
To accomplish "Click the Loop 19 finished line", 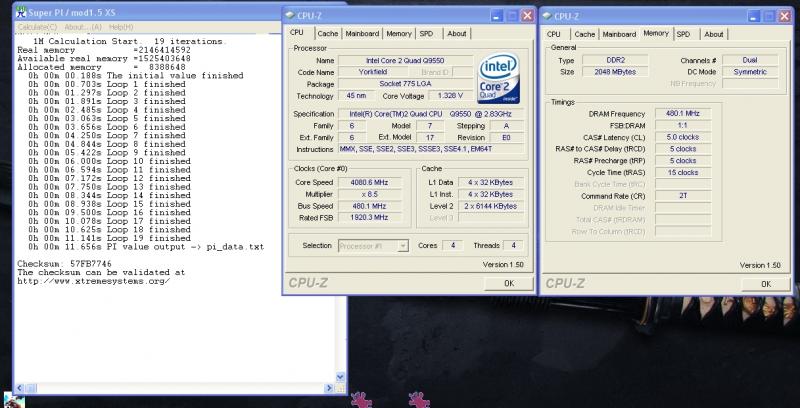I will 109,238.
